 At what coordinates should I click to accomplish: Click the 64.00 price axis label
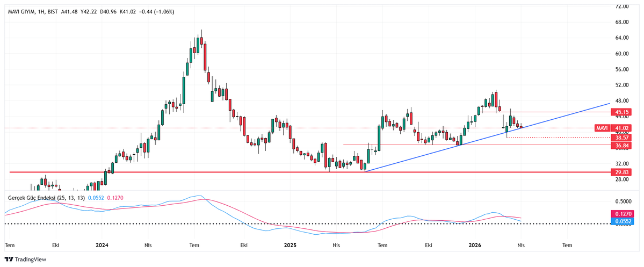[x=622, y=38]
